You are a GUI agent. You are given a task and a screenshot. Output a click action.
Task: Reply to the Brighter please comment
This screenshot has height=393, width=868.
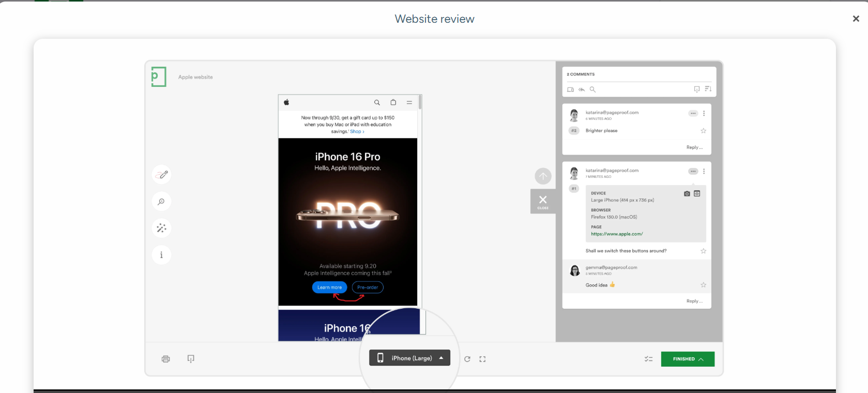click(x=694, y=147)
